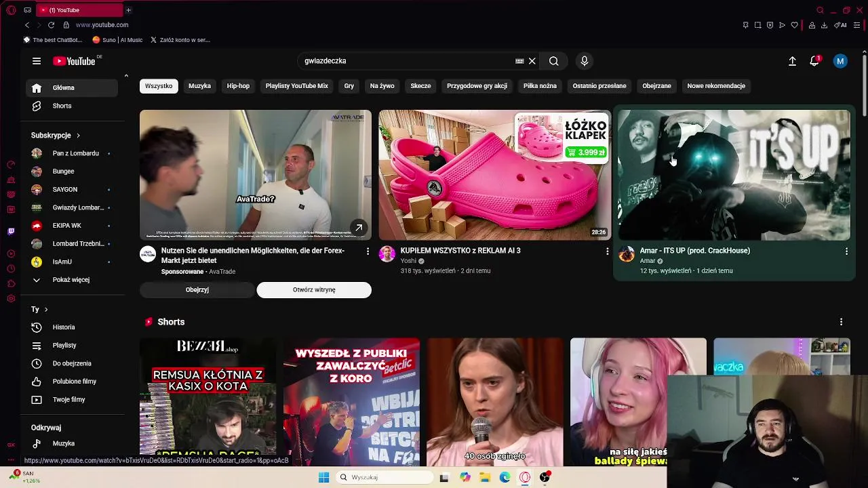Screen dimensions: 868x488
Task: Click the www.youtube.com address bar
Action: 102,25
